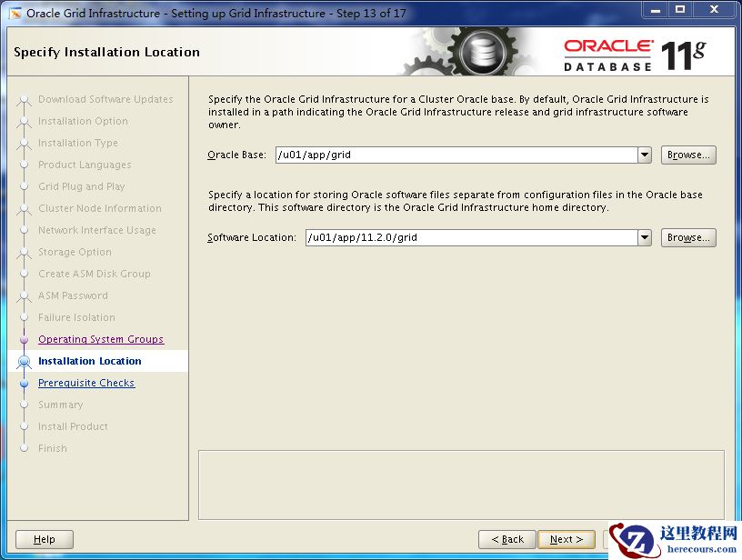Click the Finish step text
This screenshot has width=742, height=560.
tap(53, 448)
